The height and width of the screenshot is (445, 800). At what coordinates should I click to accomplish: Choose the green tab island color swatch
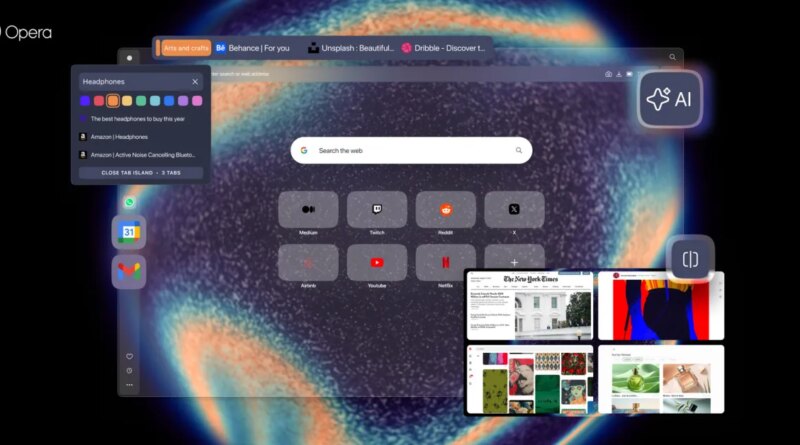pos(141,101)
